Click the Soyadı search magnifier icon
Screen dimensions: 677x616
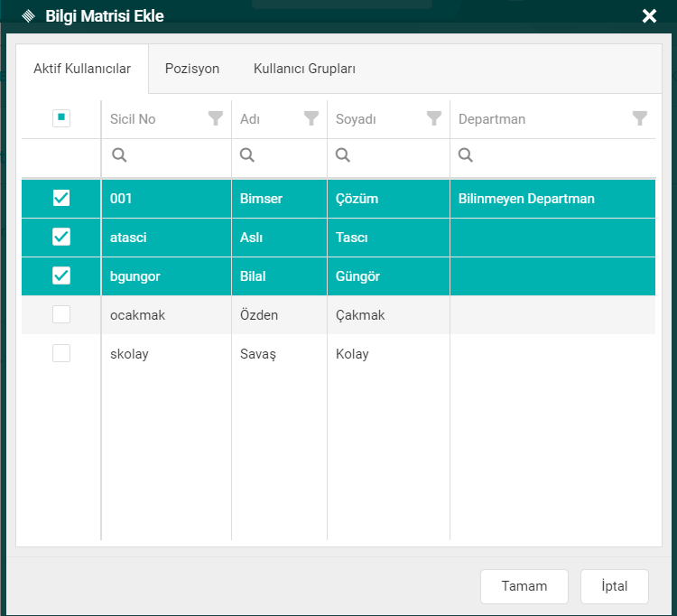pyautogui.click(x=343, y=155)
